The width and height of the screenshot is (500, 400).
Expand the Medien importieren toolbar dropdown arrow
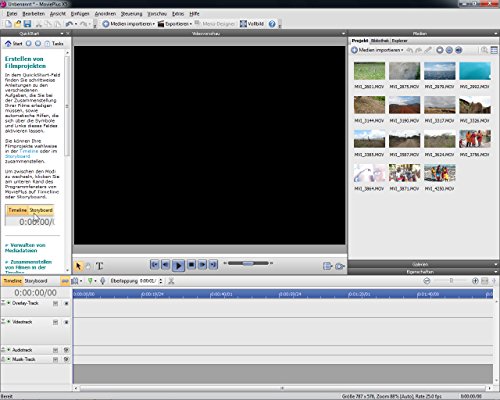(154, 24)
